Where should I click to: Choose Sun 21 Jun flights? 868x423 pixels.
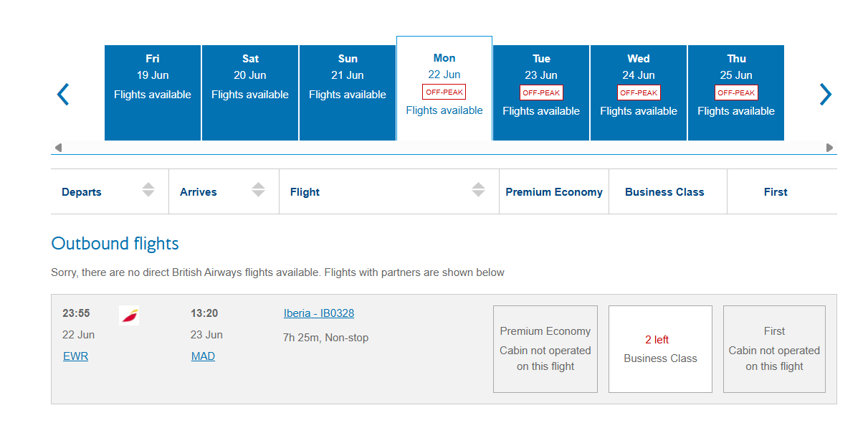[348, 92]
